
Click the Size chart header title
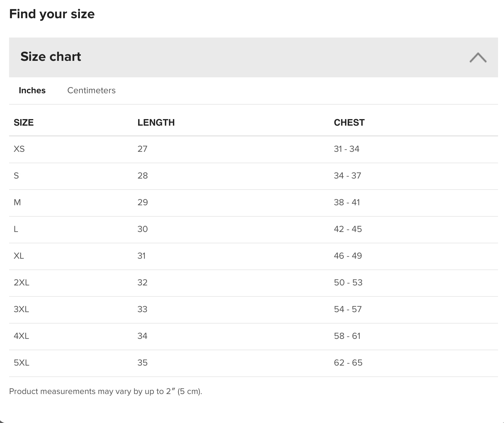pos(51,57)
